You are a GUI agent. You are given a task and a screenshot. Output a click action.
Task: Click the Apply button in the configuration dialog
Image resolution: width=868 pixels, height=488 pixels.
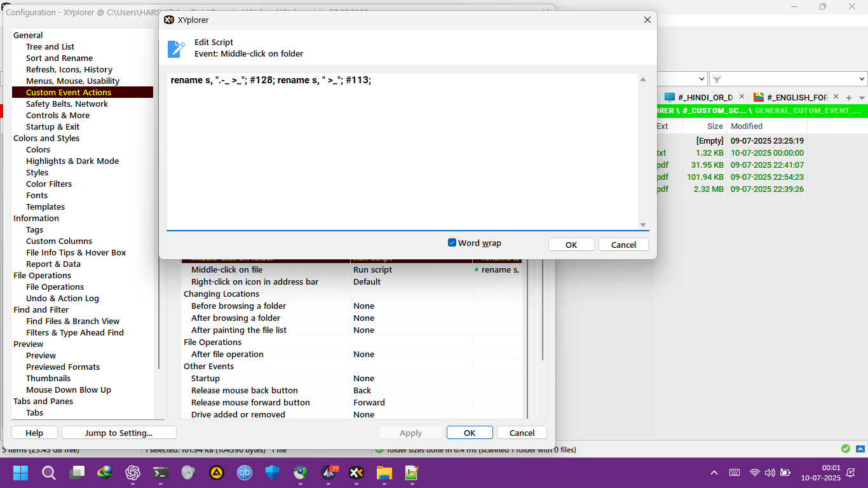(410, 432)
